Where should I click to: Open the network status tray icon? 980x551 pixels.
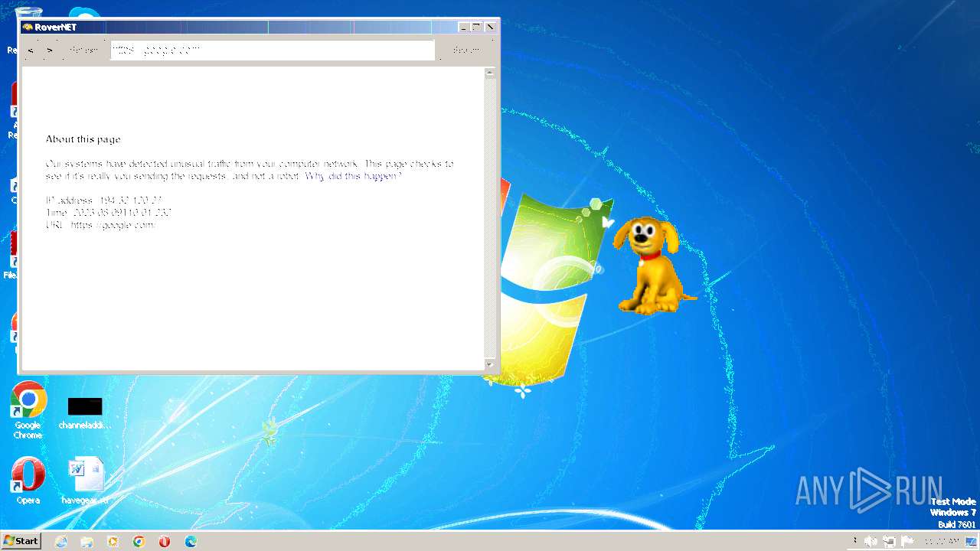[x=889, y=541]
